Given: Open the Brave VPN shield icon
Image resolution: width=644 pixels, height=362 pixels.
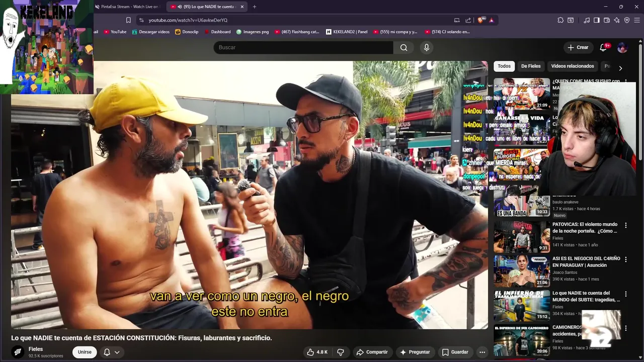Looking at the screenshot, I should tap(627, 20).
